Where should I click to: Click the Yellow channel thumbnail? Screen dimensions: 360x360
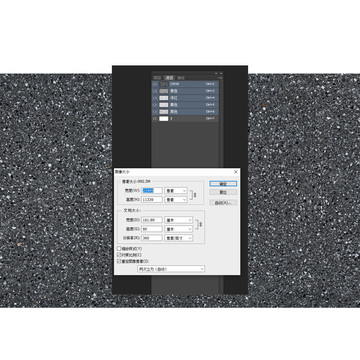pyautogui.click(x=164, y=105)
